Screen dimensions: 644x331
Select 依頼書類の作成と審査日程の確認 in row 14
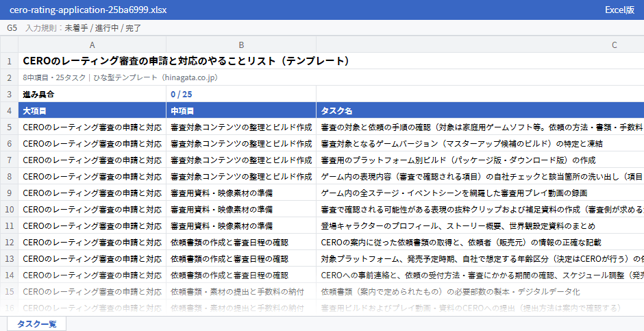coord(241,275)
